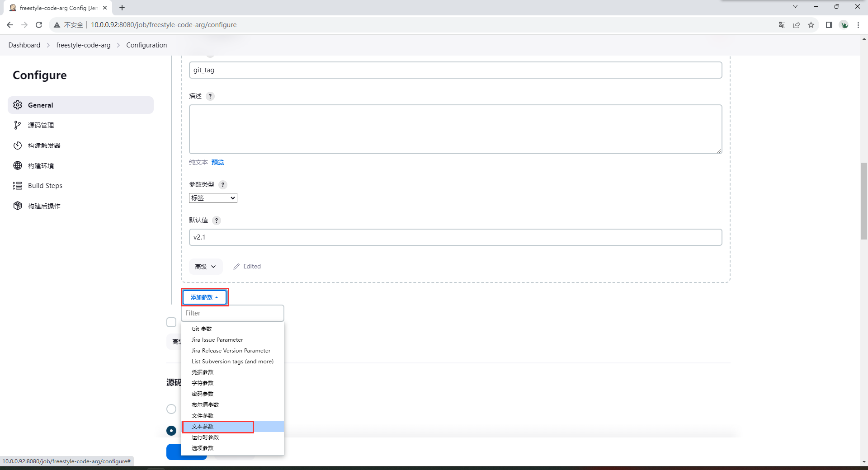This screenshot has height=470, width=868.
Task: Click the v2.1 default value field
Action: point(455,237)
